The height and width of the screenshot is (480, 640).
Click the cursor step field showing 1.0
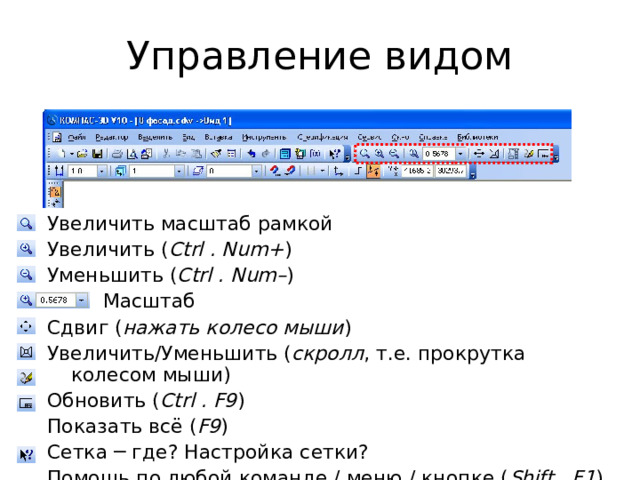(x=82, y=171)
